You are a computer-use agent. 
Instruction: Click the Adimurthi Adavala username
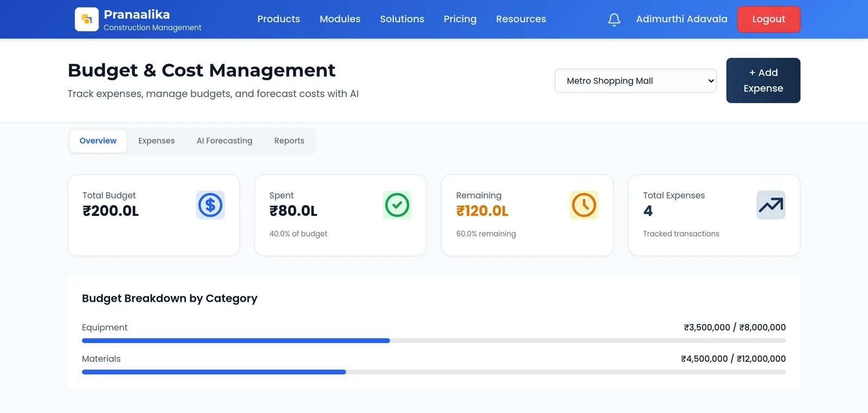click(681, 19)
